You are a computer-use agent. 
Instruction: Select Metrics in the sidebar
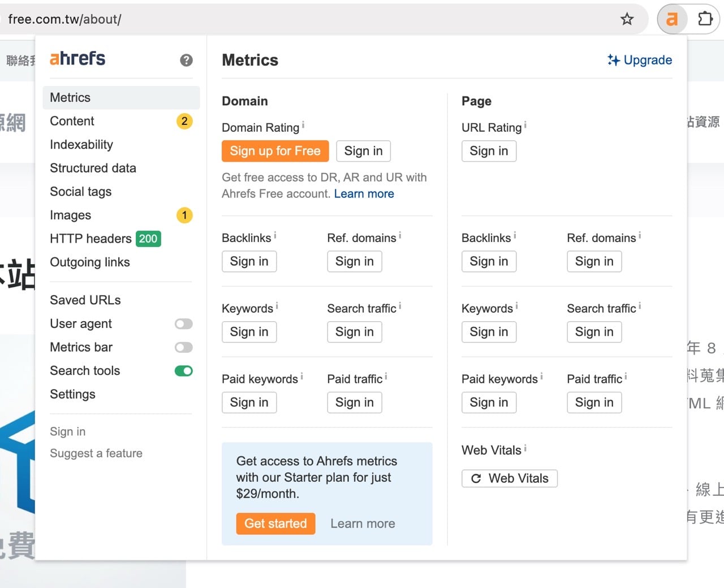121,97
